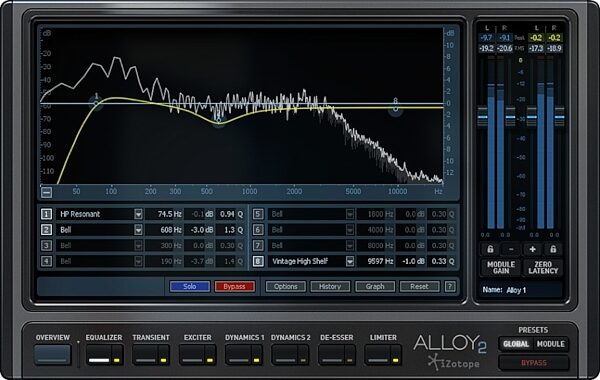The height and width of the screenshot is (380, 600).
Task: Click the right output gain fader
Action: pyautogui.click(x=559, y=117)
